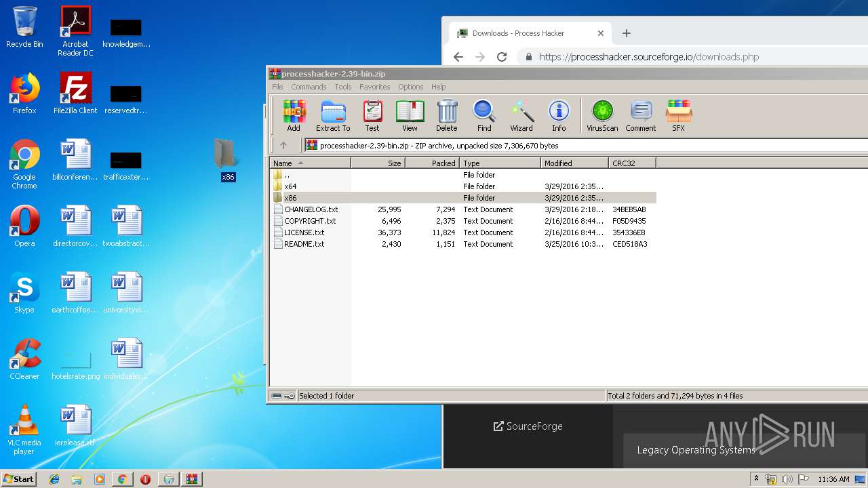Screen dimensions: 868x488
Task: Open the Commands menu
Action: 309,87
